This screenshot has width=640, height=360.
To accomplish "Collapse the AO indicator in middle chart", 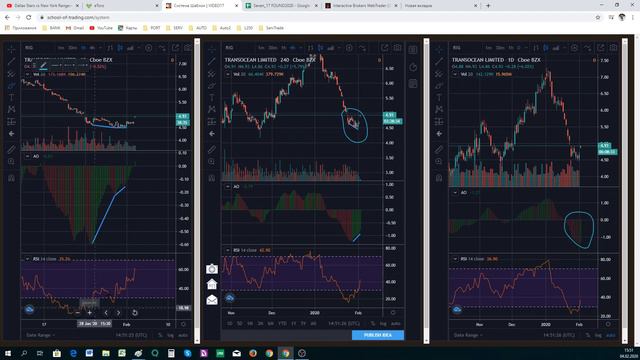I will coord(228,187).
